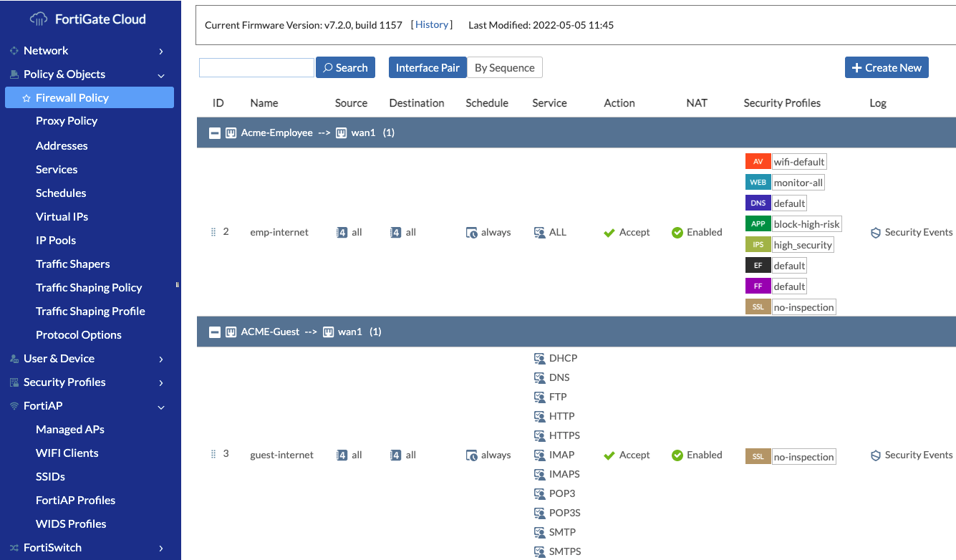Click in the policy search input field
This screenshot has width=956, height=560.
coord(256,67)
